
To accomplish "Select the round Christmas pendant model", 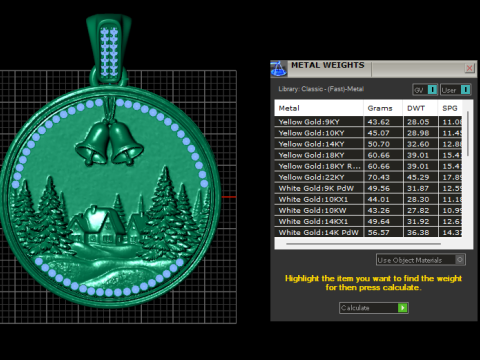I will pyautogui.click(x=110, y=197).
